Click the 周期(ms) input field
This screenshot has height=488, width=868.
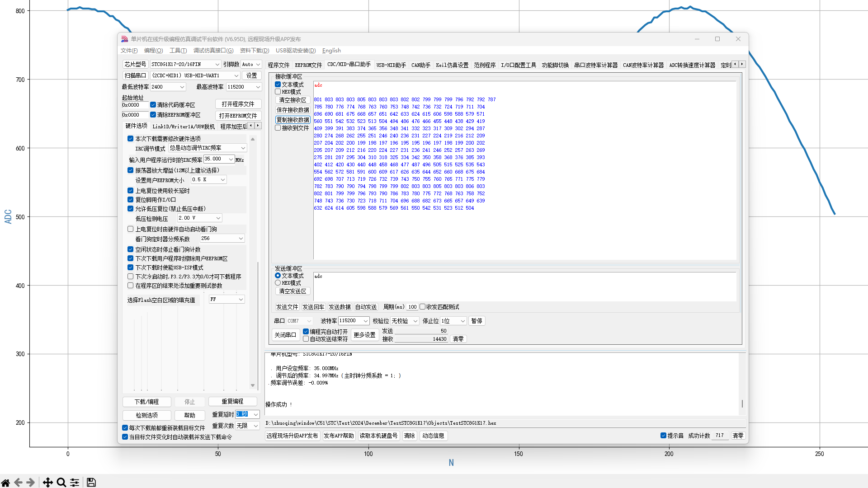[412, 307]
